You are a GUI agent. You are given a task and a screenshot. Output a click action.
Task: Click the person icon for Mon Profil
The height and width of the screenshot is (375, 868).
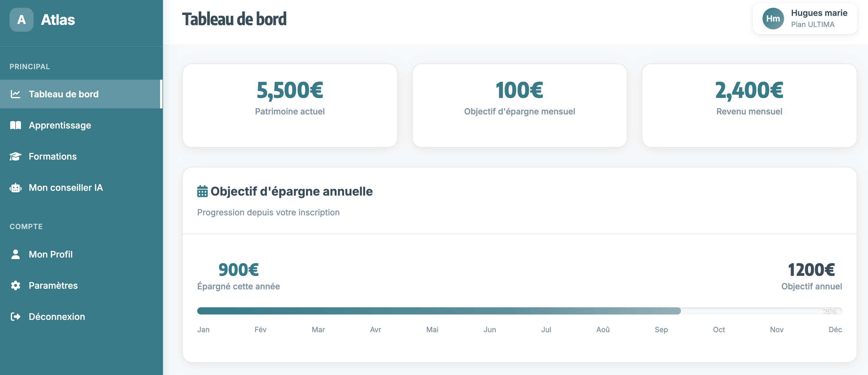16,255
